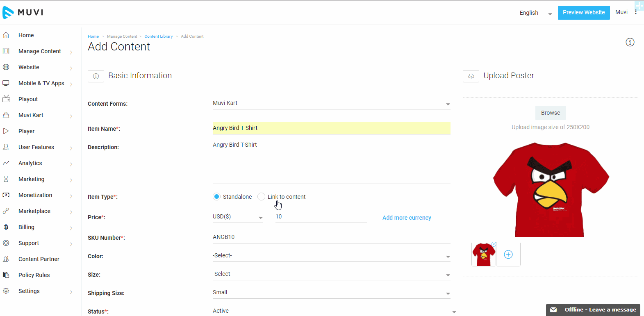The image size is (644, 316).
Task: Click the Home house icon in sidebar
Action: (x=6, y=35)
